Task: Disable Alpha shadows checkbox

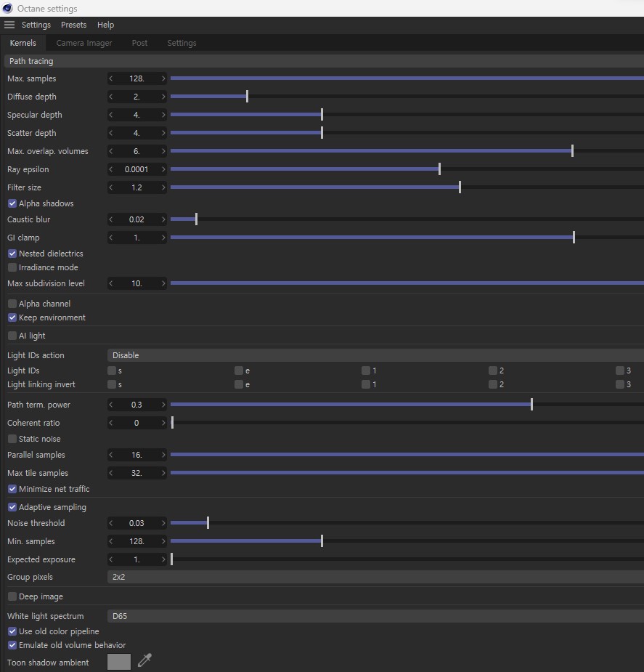Action: click(12, 203)
